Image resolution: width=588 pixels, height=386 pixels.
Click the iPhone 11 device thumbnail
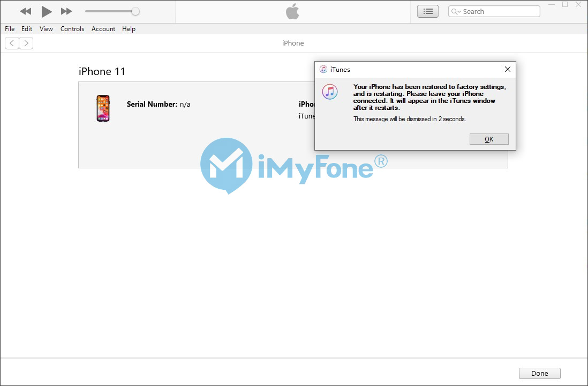tap(103, 108)
